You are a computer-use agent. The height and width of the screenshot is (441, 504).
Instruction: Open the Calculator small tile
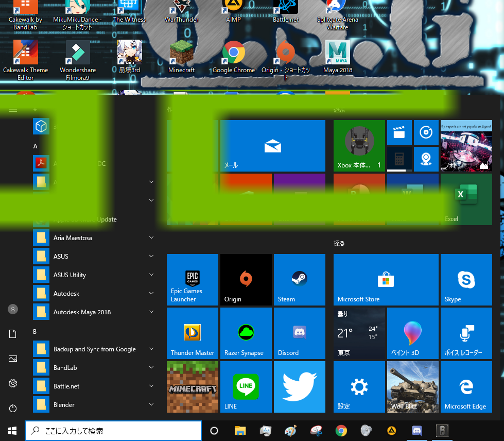[399, 159]
